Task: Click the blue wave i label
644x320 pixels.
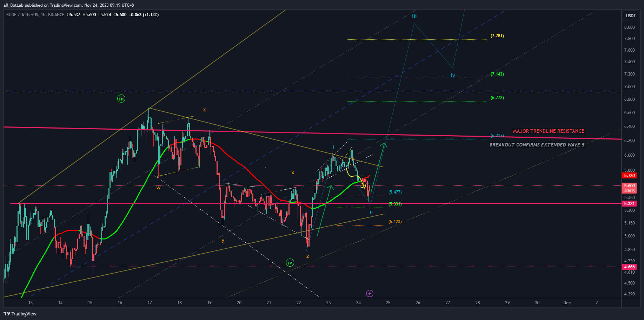Action: click(333, 148)
